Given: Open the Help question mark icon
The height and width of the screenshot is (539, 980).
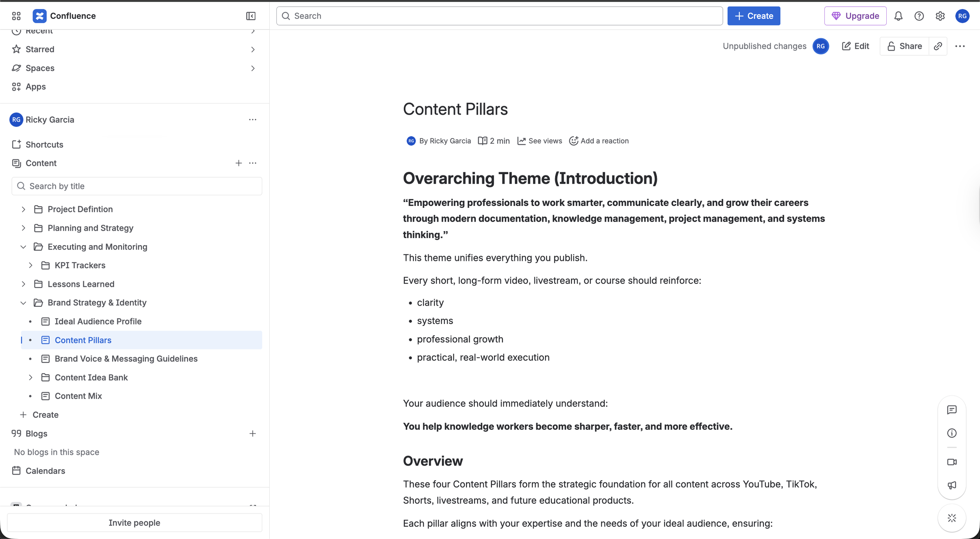Looking at the screenshot, I should [x=919, y=16].
